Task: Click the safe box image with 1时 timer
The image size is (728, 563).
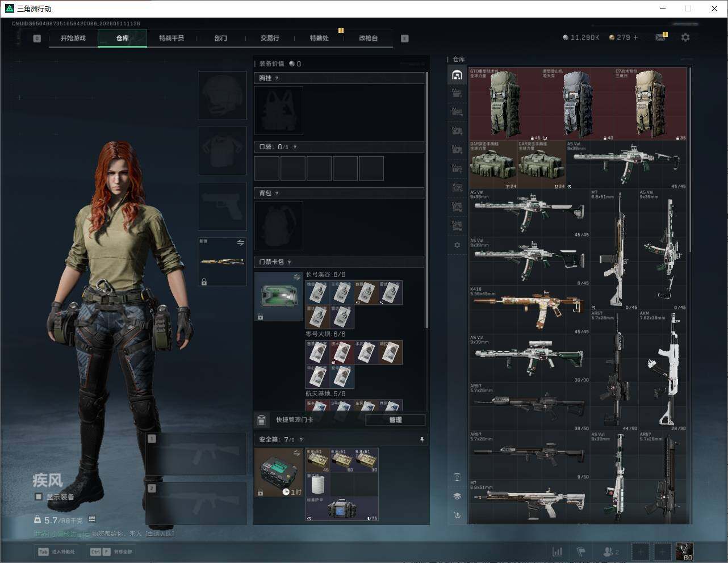Action: pos(279,472)
